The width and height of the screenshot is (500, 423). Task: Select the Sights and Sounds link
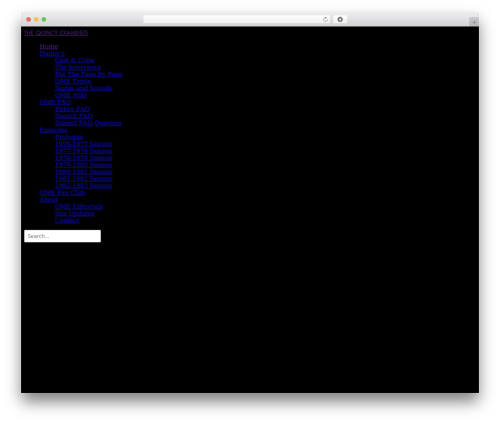(x=84, y=88)
